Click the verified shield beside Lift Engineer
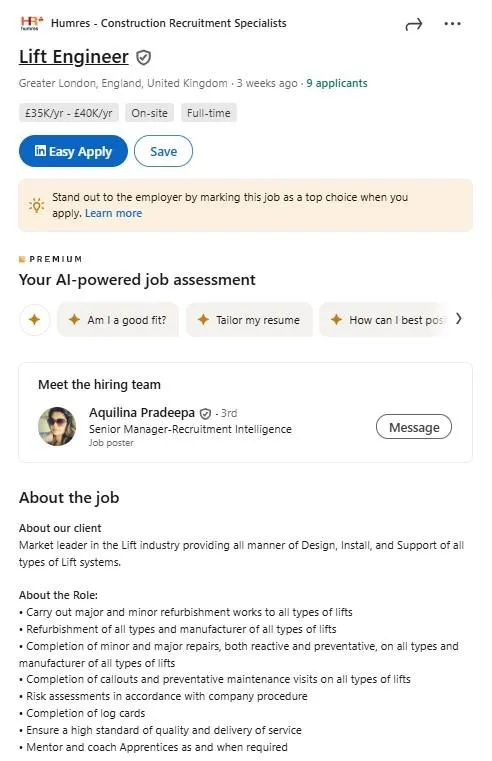 [x=143, y=58]
